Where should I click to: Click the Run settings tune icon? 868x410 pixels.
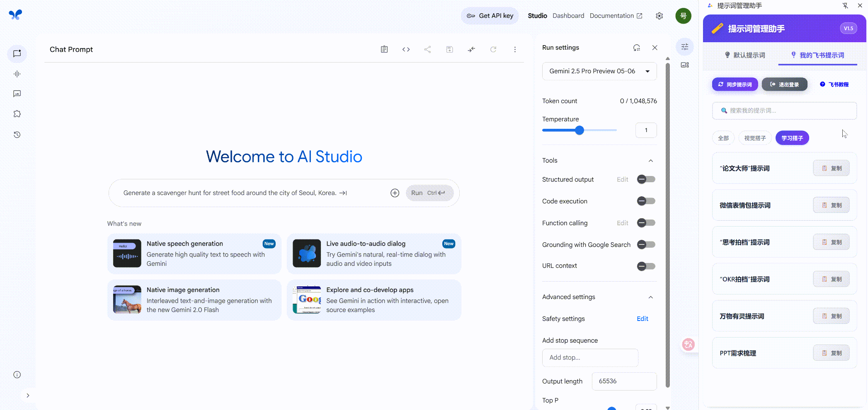point(685,47)
